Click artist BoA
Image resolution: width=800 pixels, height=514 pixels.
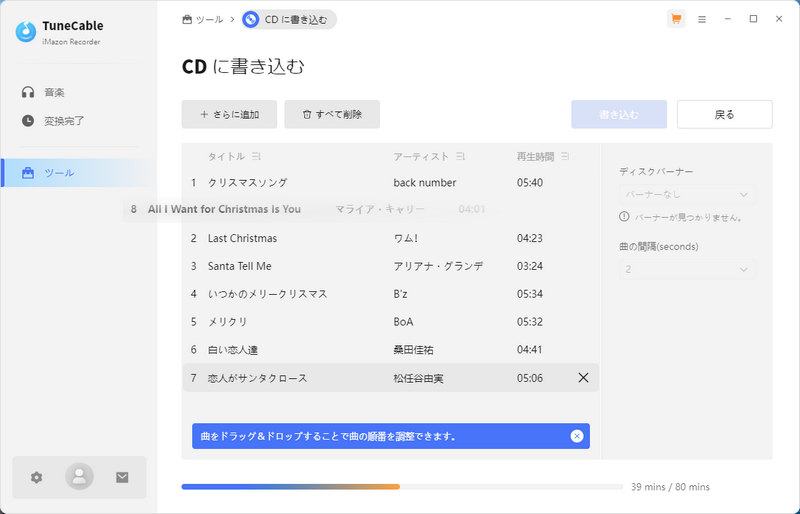pos(403,322)
